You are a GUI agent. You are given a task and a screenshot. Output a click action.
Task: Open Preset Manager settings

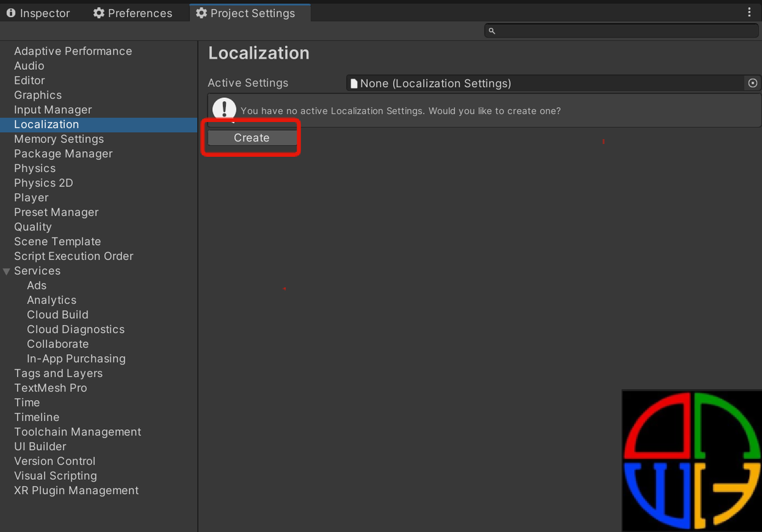[x=57, y=212]
